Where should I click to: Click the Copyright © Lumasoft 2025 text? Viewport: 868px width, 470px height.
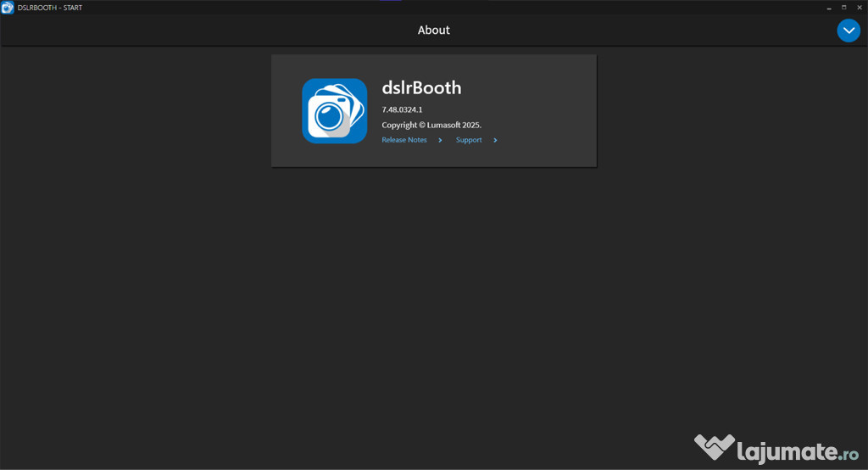click(431, 126)
